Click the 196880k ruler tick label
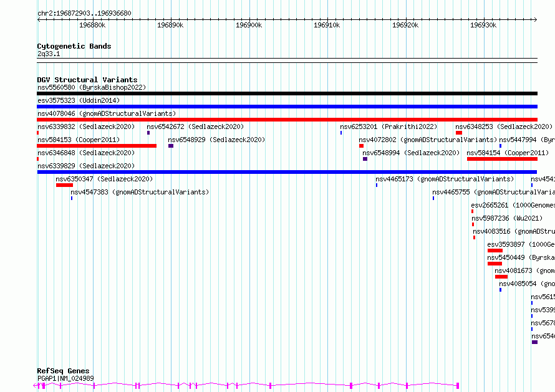555x392 pixels. 92,25
